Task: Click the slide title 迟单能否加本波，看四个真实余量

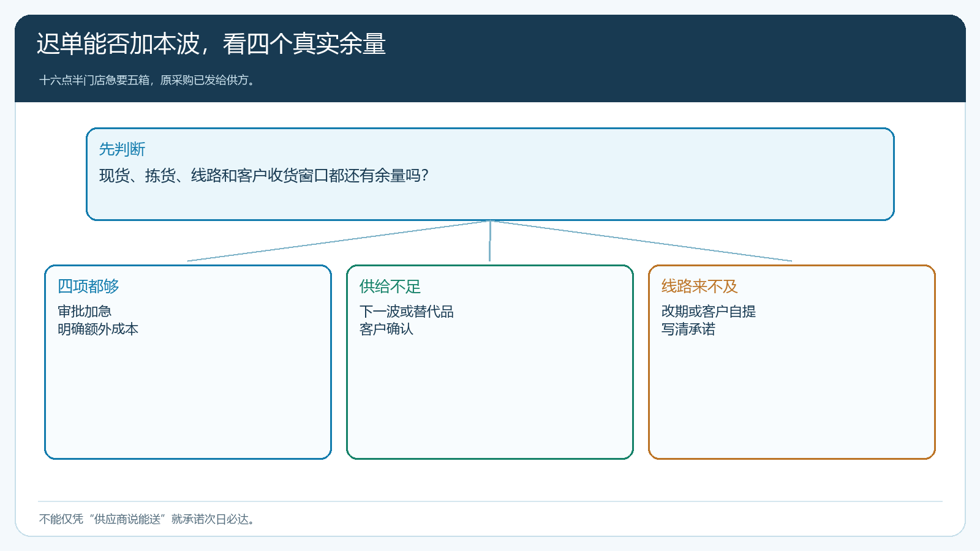Action: tap(211, 44)
